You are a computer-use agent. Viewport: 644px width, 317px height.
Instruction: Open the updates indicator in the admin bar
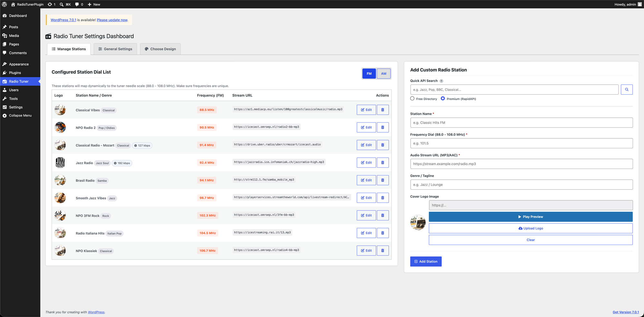pos(52,4)
